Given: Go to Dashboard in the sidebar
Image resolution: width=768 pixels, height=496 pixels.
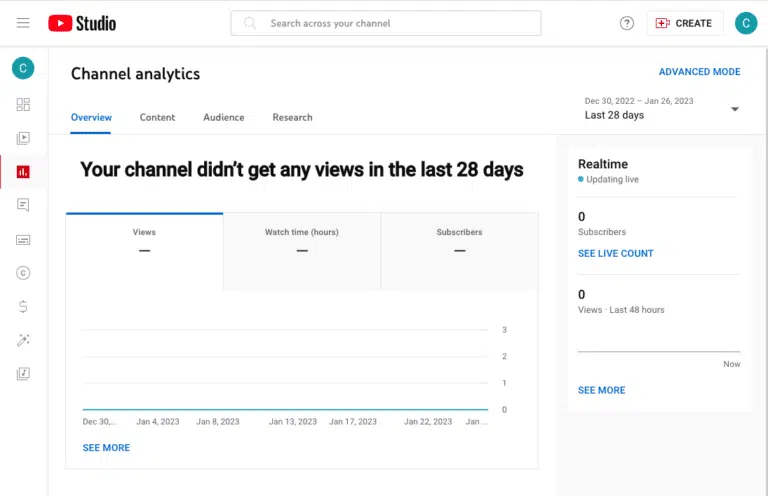Looking at the screenshot, I should pyautogui.click(x=23, y=104).
